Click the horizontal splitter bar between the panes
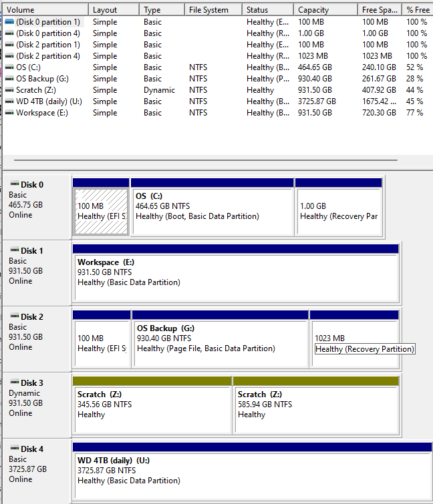 [206, 160]
